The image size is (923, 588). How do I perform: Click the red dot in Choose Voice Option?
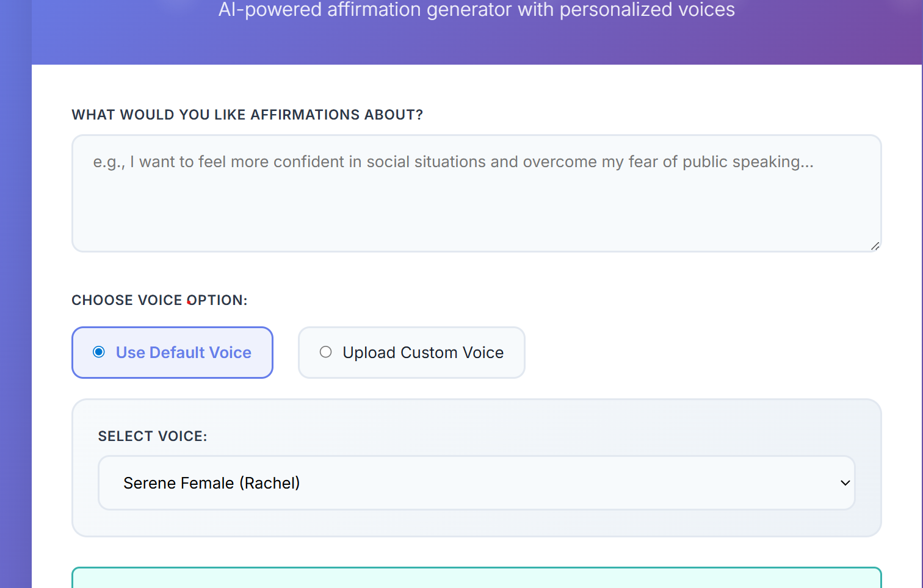[189, 301]
